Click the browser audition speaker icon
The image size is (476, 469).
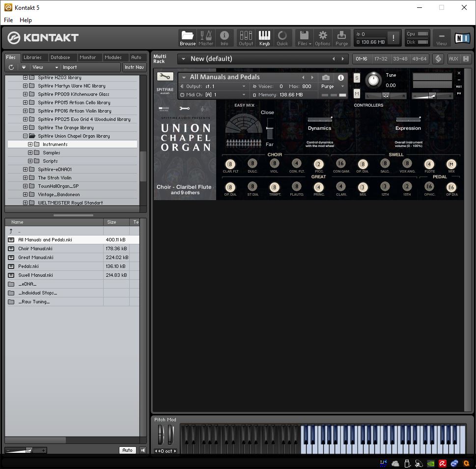pyautogui.click(x=142, y=450)
